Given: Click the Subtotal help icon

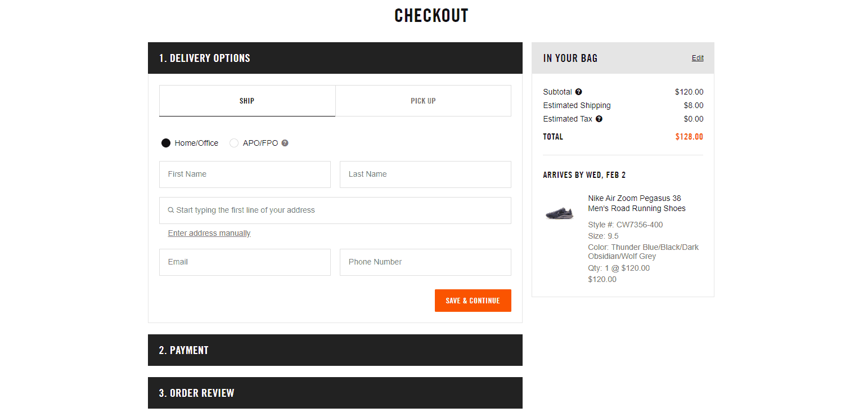Looking at the screenshot, I should coord(579,92).
